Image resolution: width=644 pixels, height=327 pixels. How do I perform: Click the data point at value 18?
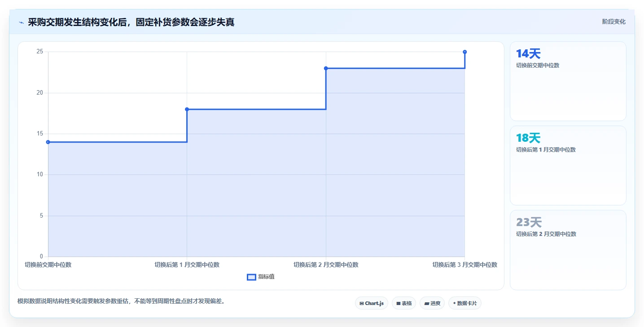(x=187, y=109)
